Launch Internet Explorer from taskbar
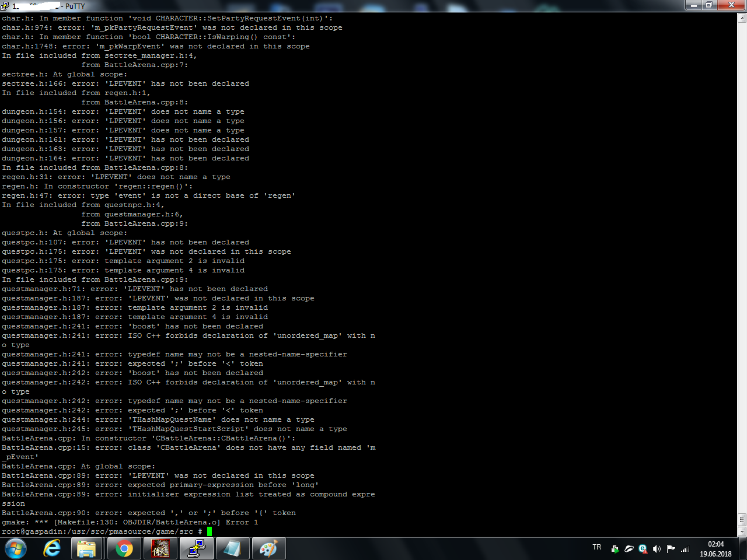 pos(52,549)
